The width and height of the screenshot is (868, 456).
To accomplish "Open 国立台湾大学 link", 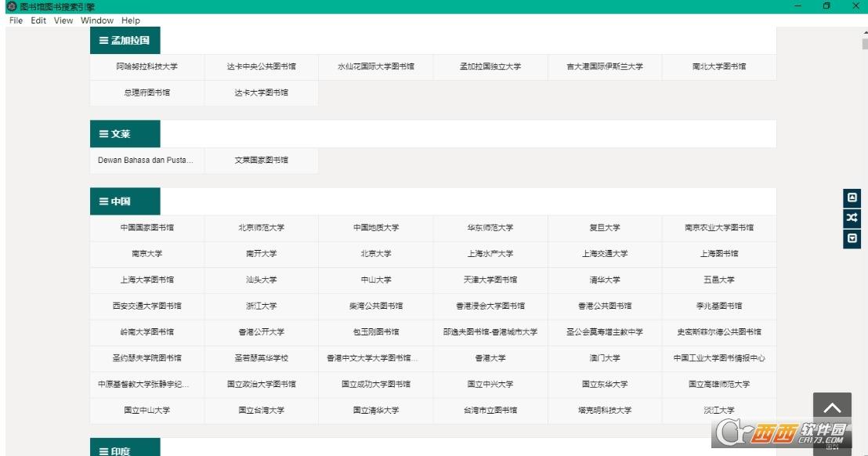I will [x=262, y=410].
